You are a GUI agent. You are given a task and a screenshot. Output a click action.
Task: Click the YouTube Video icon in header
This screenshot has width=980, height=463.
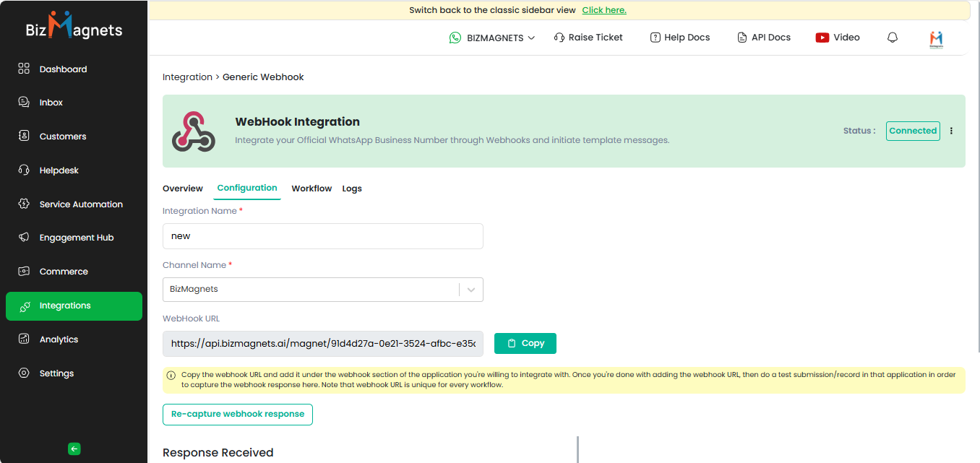[x=822, y=38]
